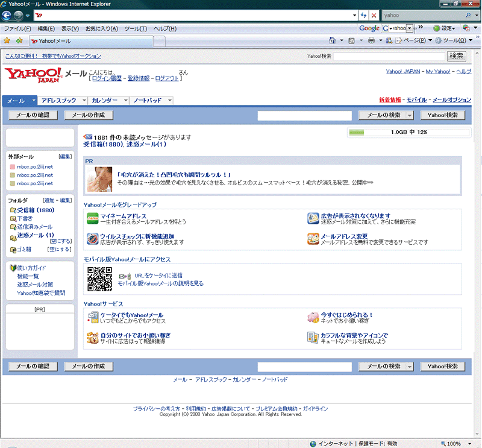This screenshot has width=482, height=448.
Task: Open the 下書き folder icon
Action: pyautogui.click(x=13, y=218)
